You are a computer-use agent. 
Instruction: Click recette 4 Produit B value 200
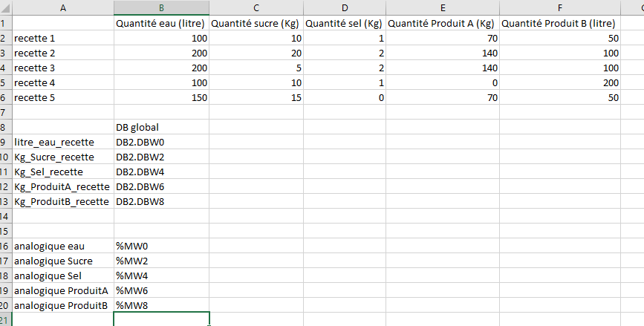pyautogui.click(x=560, y=82)
